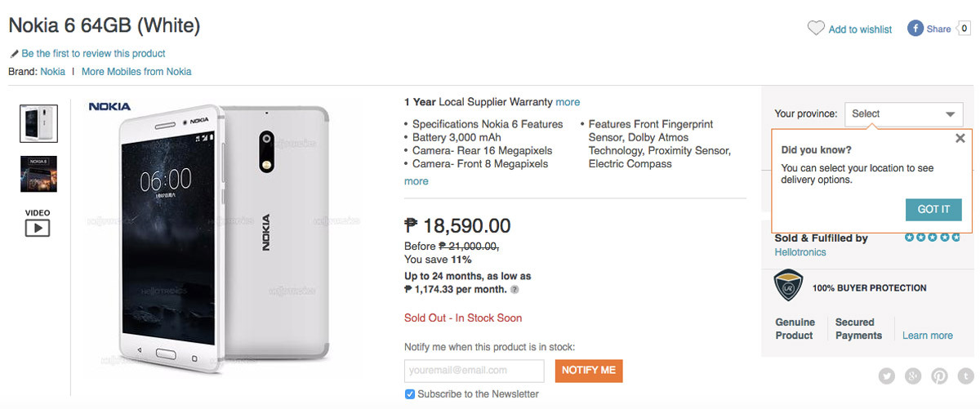Share via email round icon
Image resolution: width=980 pixels, height=409 pixels.
pos(964,376)
